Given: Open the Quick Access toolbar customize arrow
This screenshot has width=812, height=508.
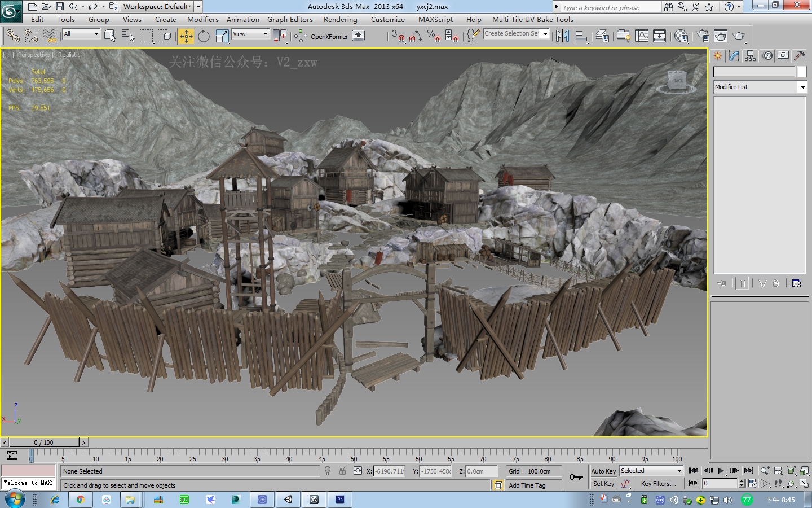Looking at the screenshot, I should point(198,6).
